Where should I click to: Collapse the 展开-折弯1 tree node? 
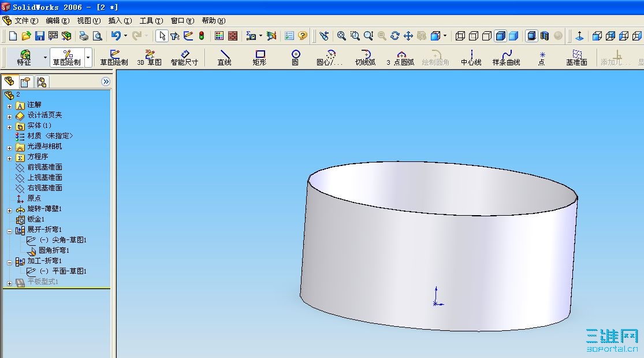[x=9, y=231]
